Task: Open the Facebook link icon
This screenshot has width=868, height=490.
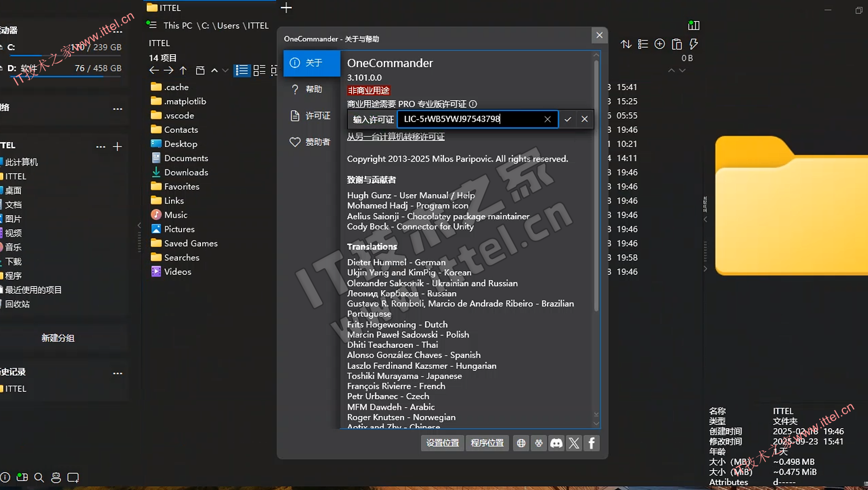Action: (x=591, y=443)
